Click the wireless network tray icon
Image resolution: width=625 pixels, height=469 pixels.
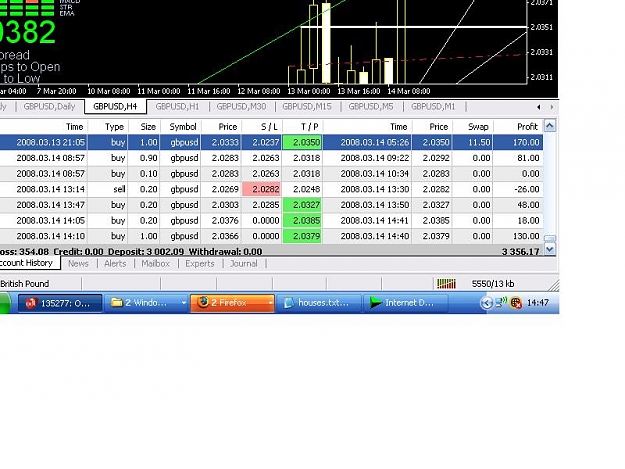[501, 302]
